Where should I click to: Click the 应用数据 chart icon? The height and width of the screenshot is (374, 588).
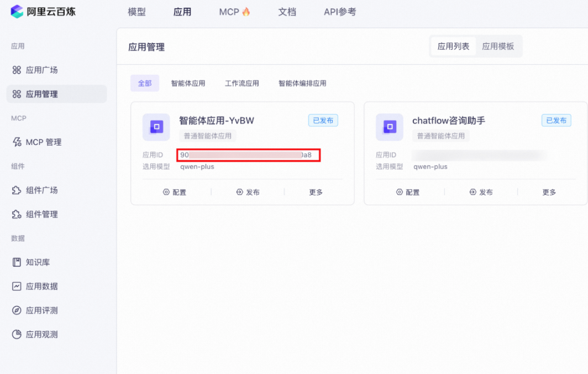click(17, 287)
